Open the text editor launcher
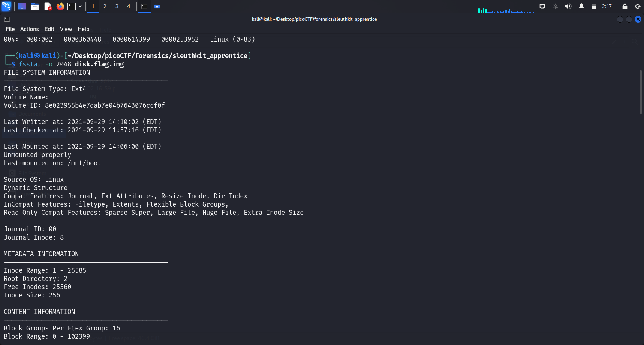 coord(48,6)
